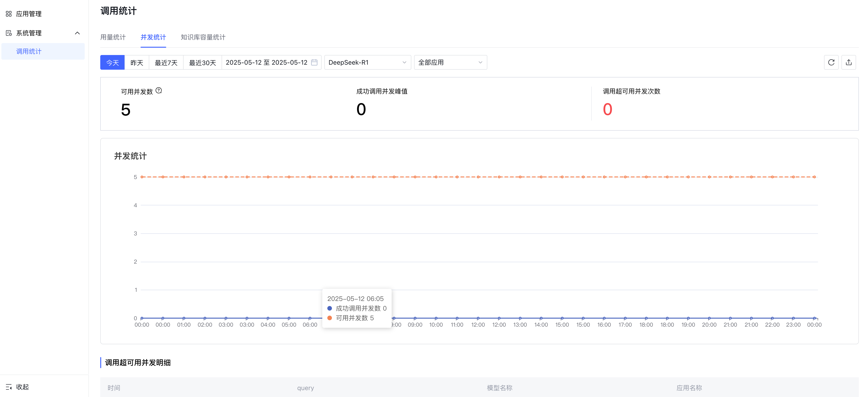Viewport: 868px width, 397px height.
Task: Open the DeepSeek-R1 model dropdown
Action: (x=367, y=62)
